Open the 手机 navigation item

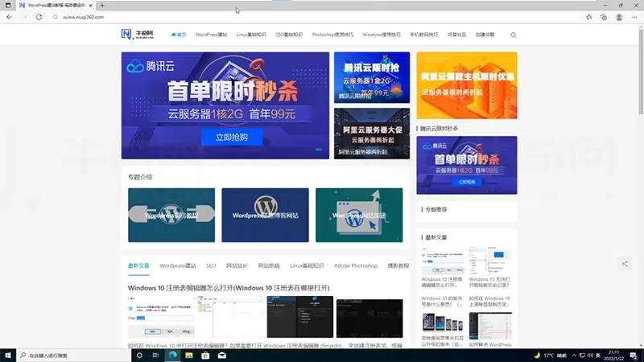[424, 35]
